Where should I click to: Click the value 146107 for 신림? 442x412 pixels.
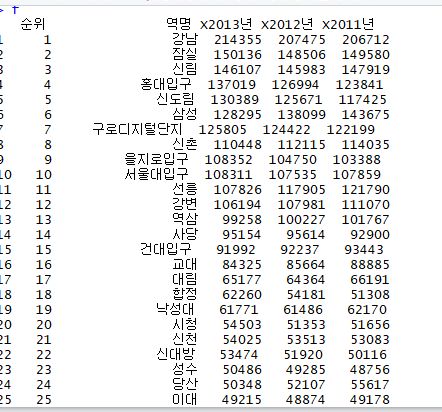coord(238,70)
